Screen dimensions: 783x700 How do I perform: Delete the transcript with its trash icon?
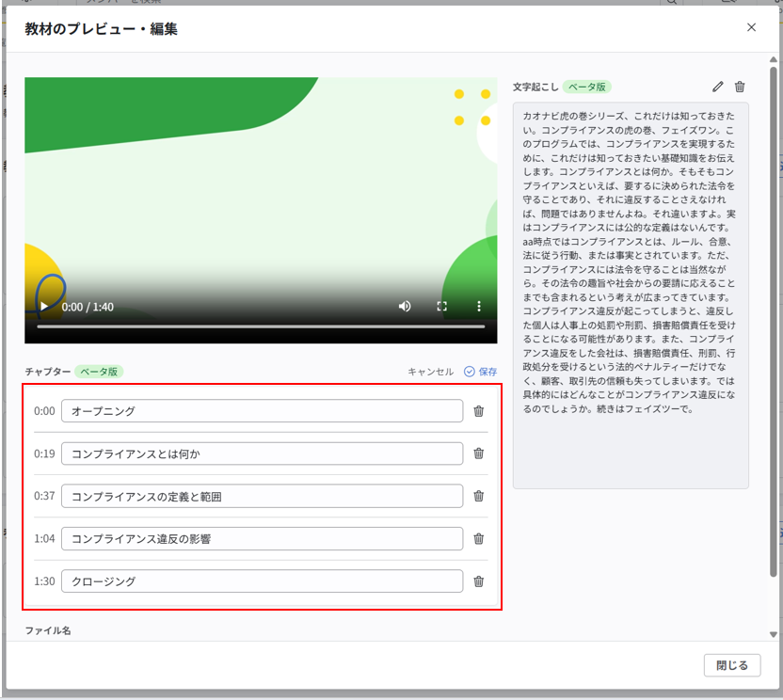[740, 86]
